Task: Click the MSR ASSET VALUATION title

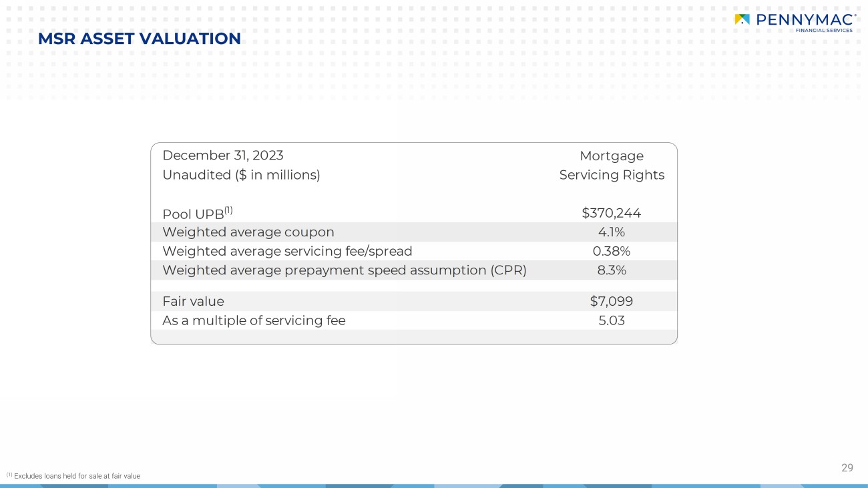Action: pos(139,39)
